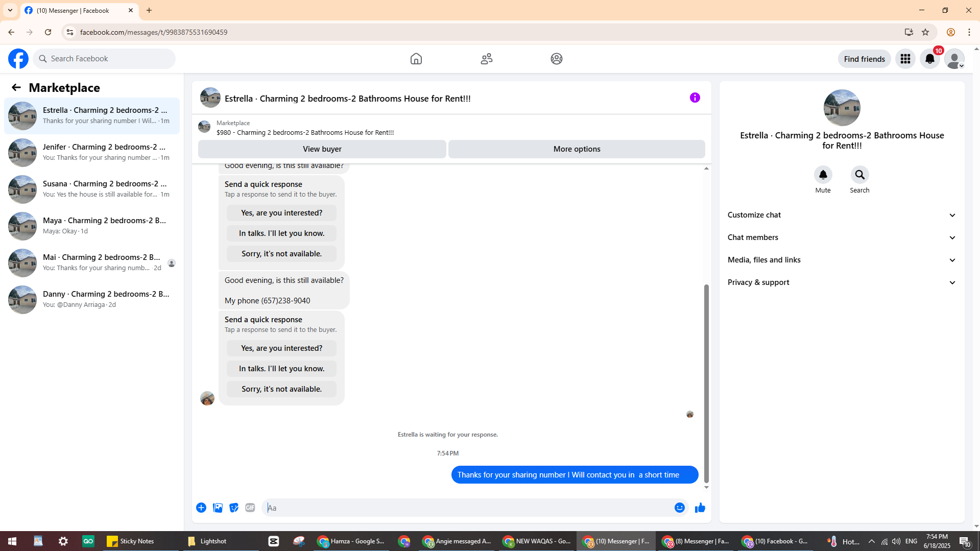Open the account profile menu
The height and width of the screenshot is (551, 980).
click(954, 59)
